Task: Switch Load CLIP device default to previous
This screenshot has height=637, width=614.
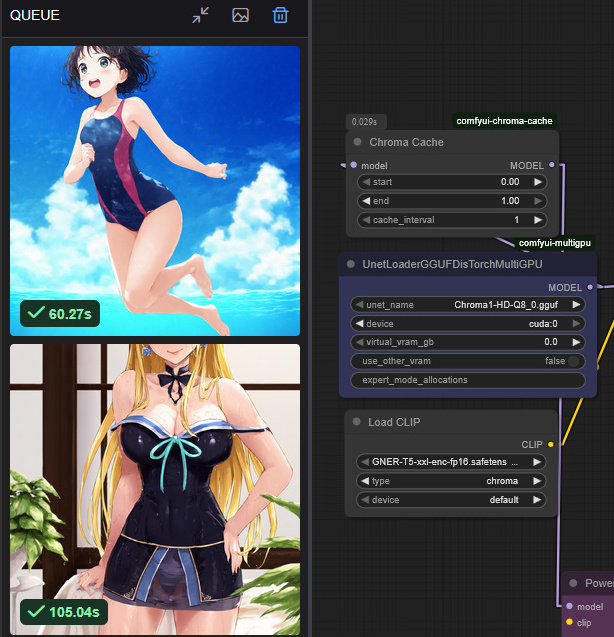Action: 365,500
